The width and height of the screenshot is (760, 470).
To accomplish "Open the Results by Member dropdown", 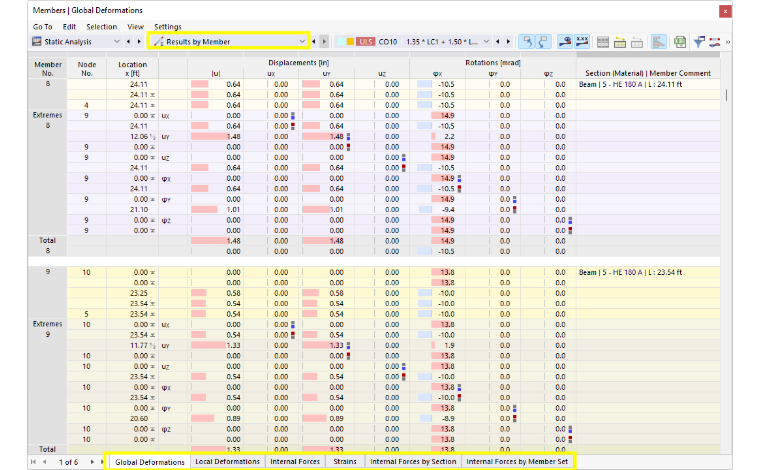I will (228, 42).
